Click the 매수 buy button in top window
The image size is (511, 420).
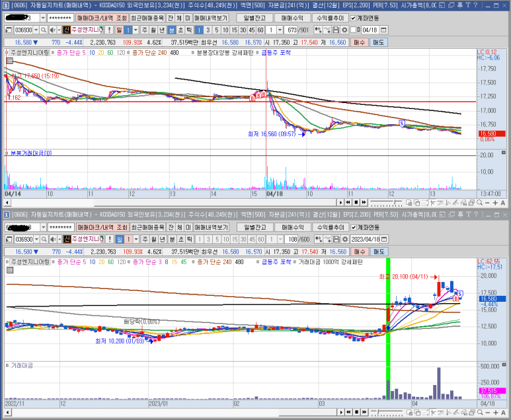[359, 42]
